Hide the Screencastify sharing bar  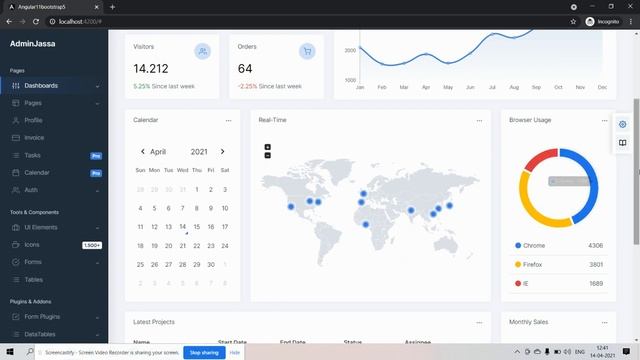(235, 353)
